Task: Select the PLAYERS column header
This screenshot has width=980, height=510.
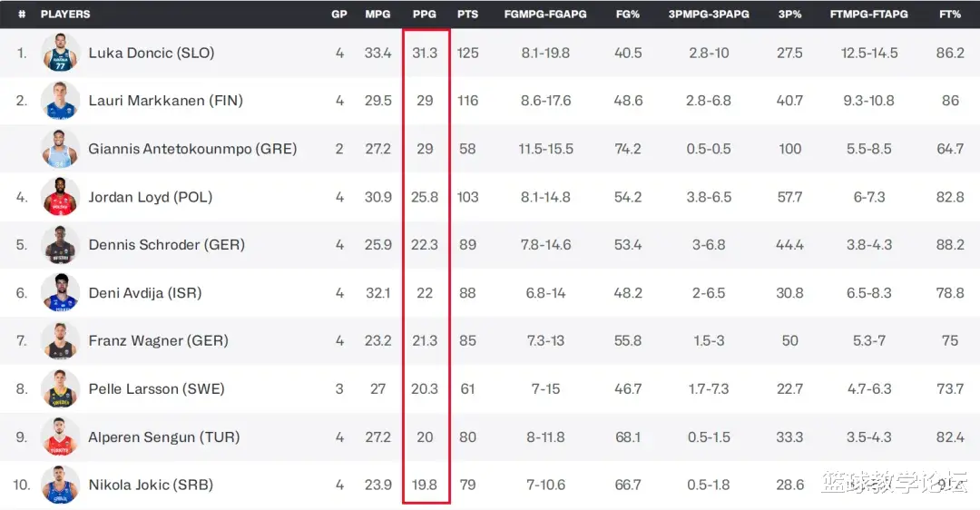Action: 65,14
